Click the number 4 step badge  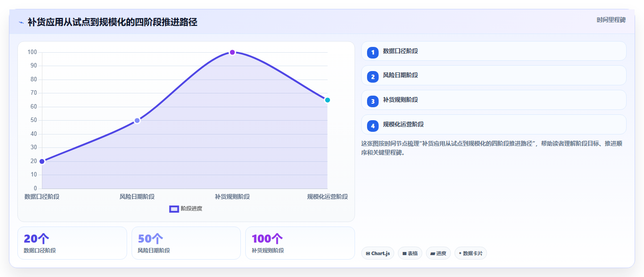click(373, 126)
